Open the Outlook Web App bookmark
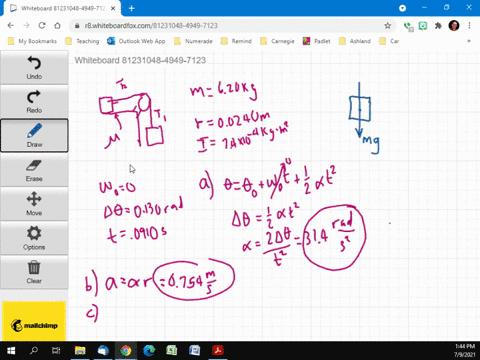The width and height of the screenshot is (480, 360). (x=136, y=41)
